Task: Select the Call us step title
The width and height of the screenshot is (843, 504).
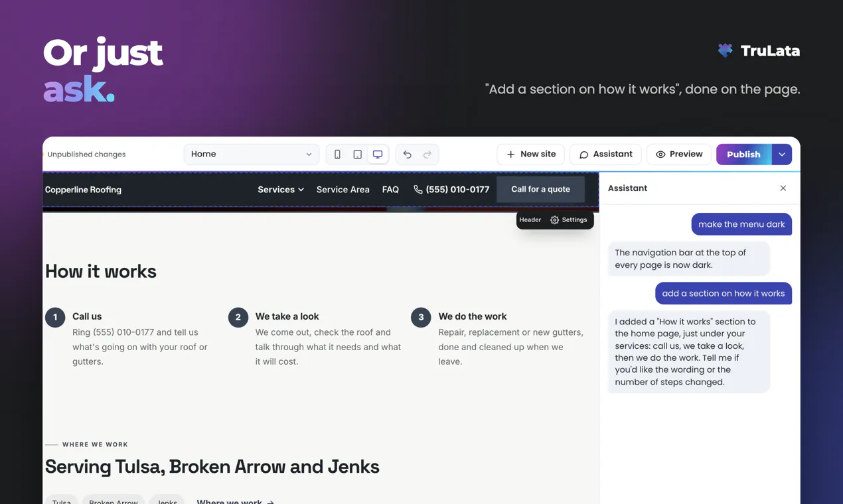Action: point(87,316)
